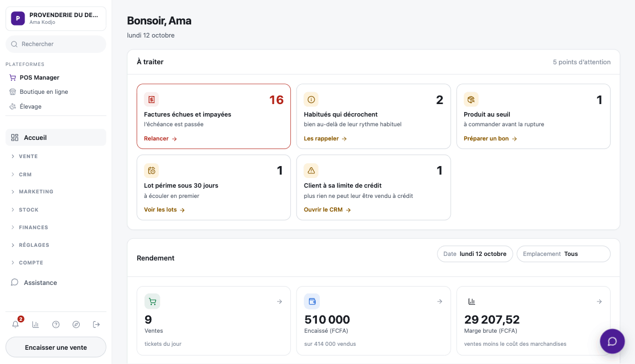Viewport: 635px width, 364px height.
Task: Click the 5 points d'attention text
Action: coord(582,62)
